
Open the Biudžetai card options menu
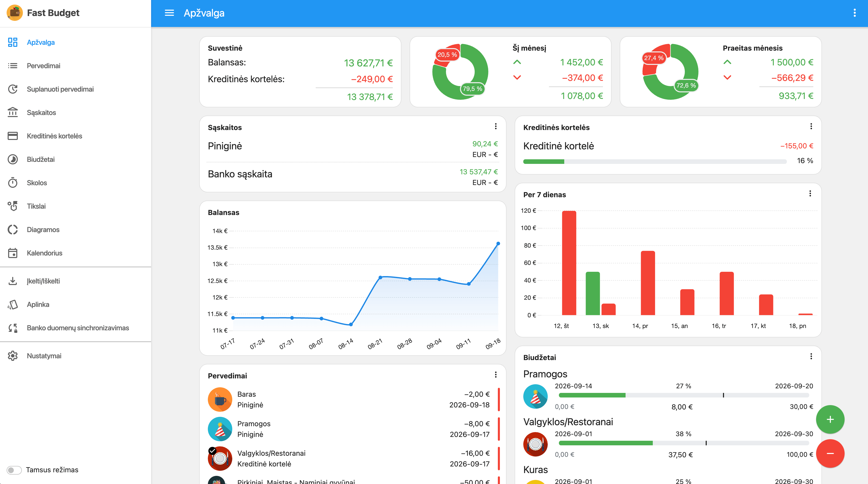811,357
